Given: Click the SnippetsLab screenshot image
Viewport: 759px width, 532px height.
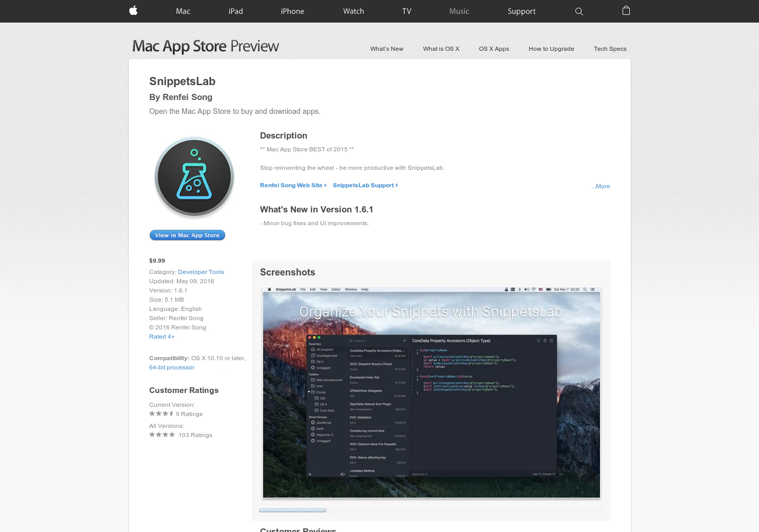Looking at the screenshot, I should (x=431, y=392).
